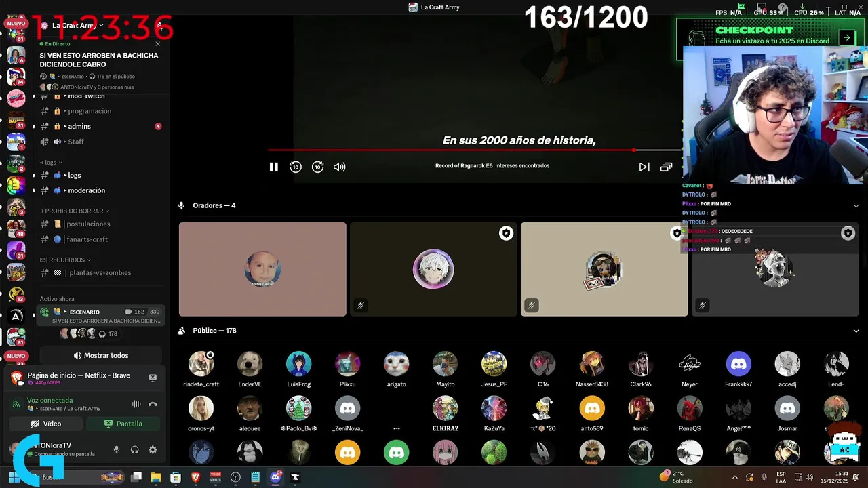The image size is (868, 488).
Task: Click audience member Clark96
Action: click(x=641, y=369)
